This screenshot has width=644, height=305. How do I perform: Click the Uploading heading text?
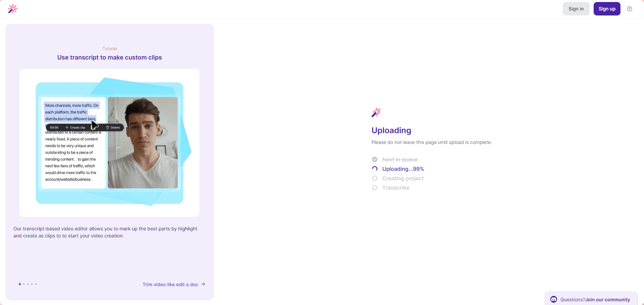tap(391, 130)
